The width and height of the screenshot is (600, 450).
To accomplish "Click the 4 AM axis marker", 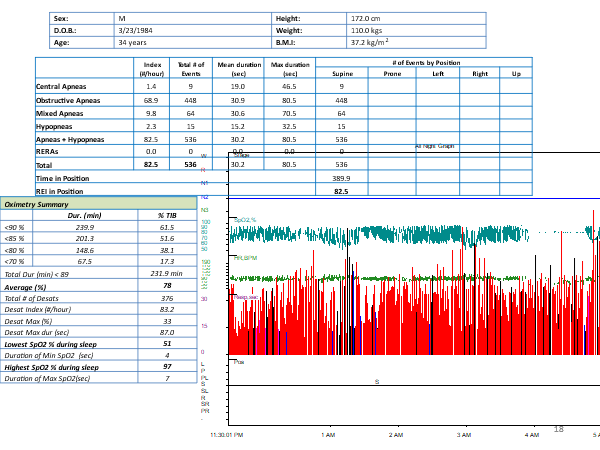I will (x=531, y=436).
